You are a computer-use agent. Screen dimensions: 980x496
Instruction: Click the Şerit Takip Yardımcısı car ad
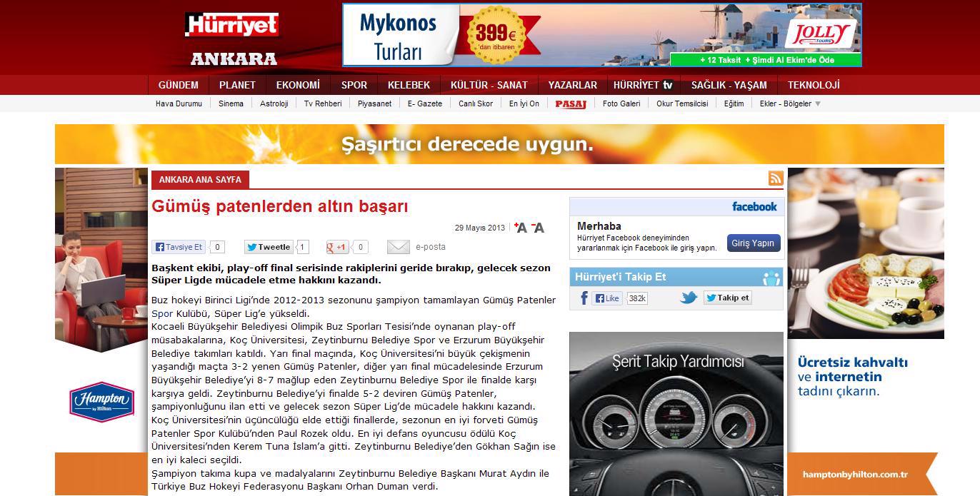click(x=676, y=414)
